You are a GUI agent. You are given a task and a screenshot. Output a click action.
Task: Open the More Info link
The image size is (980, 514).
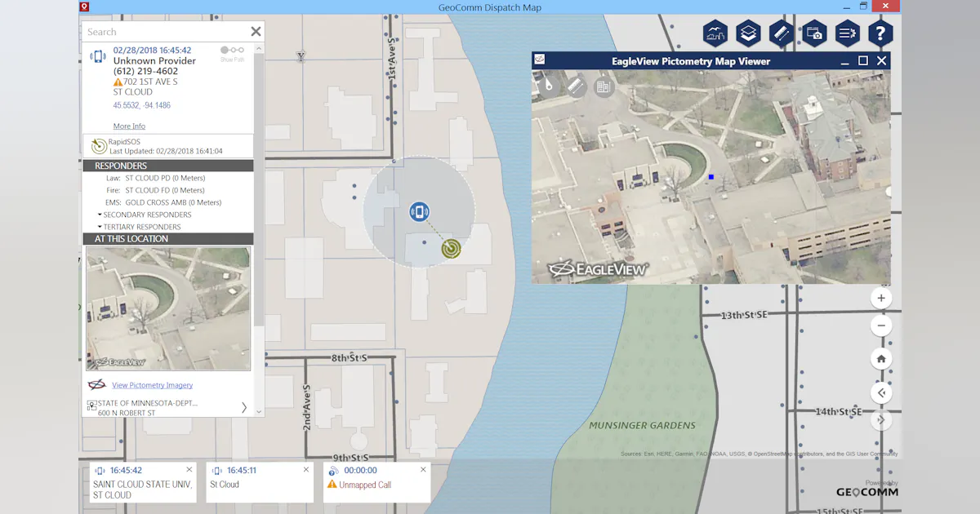[x=129, y=126]
